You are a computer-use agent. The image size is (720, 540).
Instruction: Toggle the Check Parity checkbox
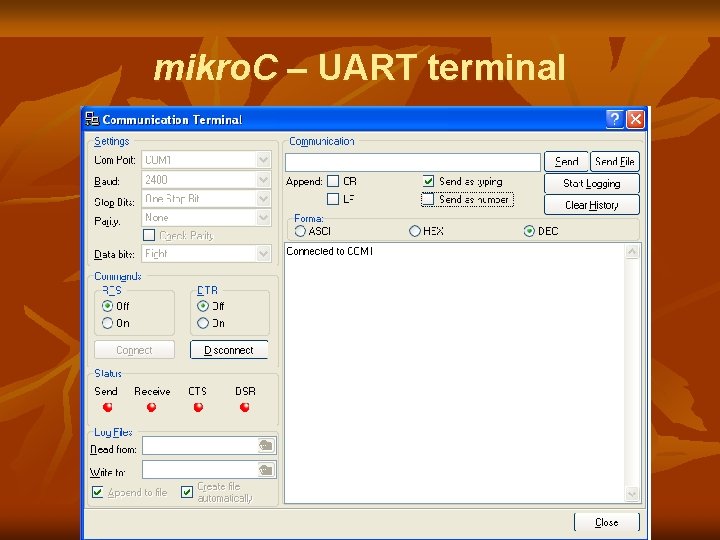pyautogui.click(x=149, y=235)
